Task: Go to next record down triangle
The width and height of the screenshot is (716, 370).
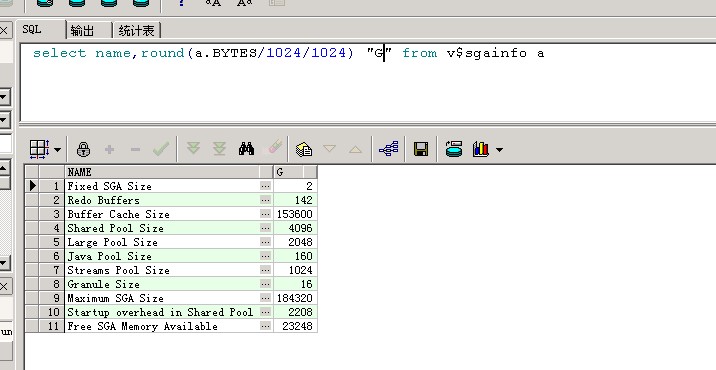Action: (329, 149)
